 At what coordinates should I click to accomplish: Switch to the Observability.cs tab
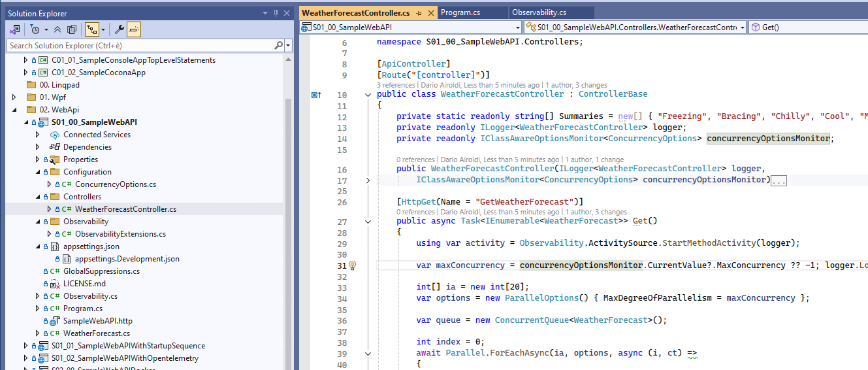pos(539,12)
